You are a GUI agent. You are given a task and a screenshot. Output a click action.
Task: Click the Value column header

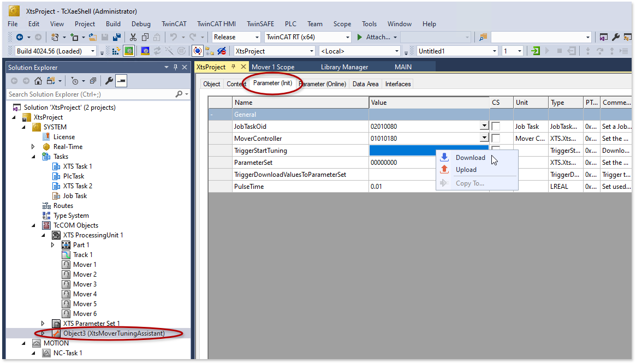point(429,103)
